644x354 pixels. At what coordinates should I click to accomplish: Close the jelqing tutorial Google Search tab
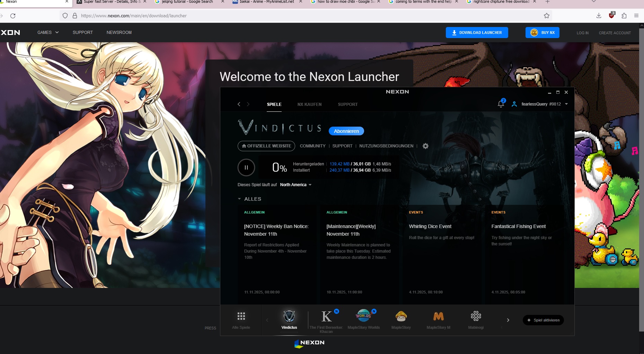click(x=223, y=2)
